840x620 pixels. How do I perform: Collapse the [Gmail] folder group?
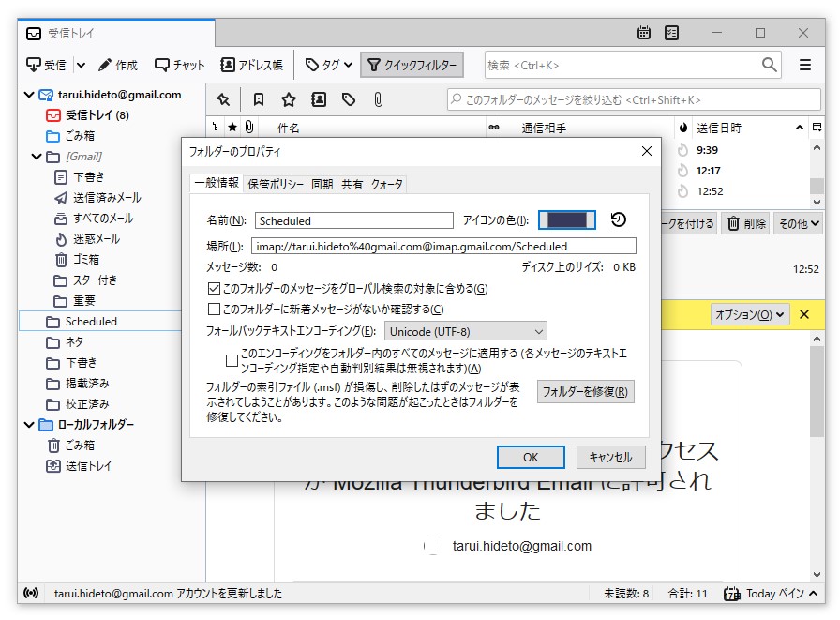click(37, 157)
